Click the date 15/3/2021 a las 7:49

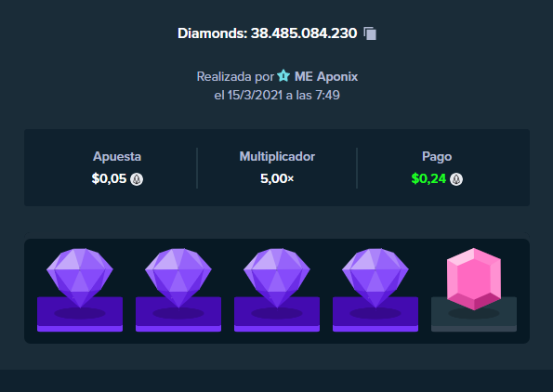click(283, 95)
